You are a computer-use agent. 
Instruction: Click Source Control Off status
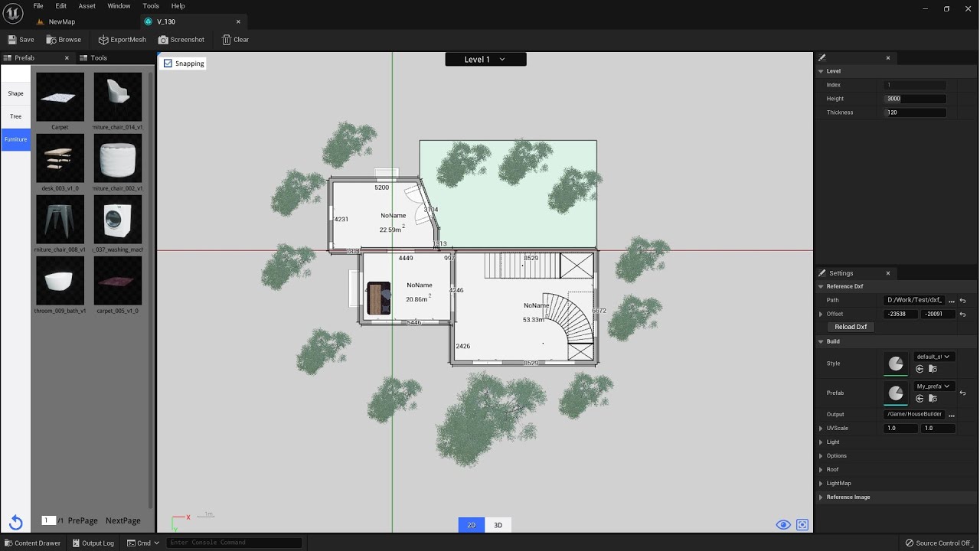(938, 543)
